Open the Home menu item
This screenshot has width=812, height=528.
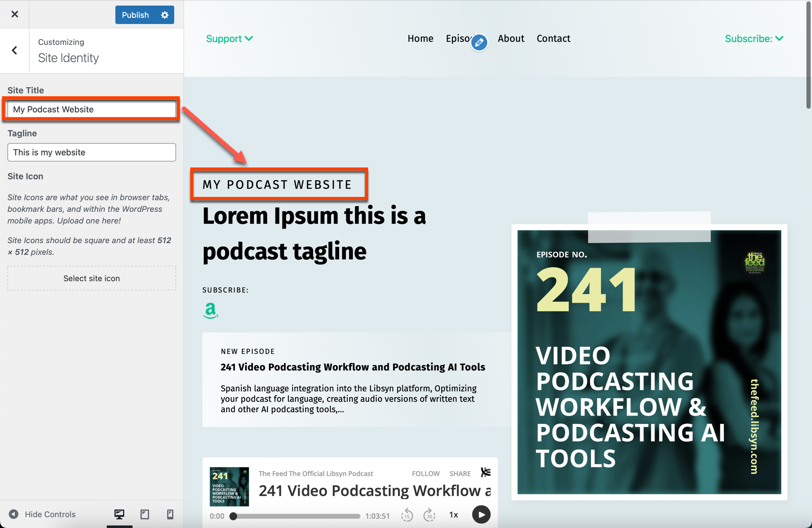420,39
